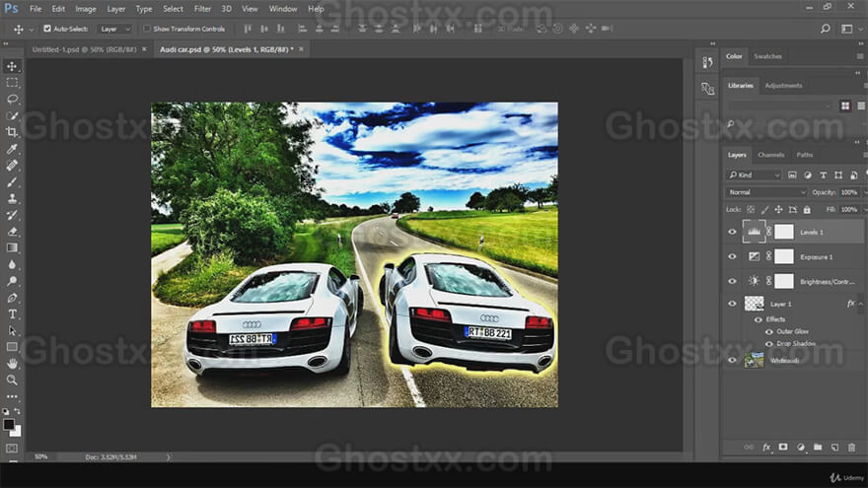Collapse Layer 1 effects list arrow
868x488 pixels.
(861, 304)
